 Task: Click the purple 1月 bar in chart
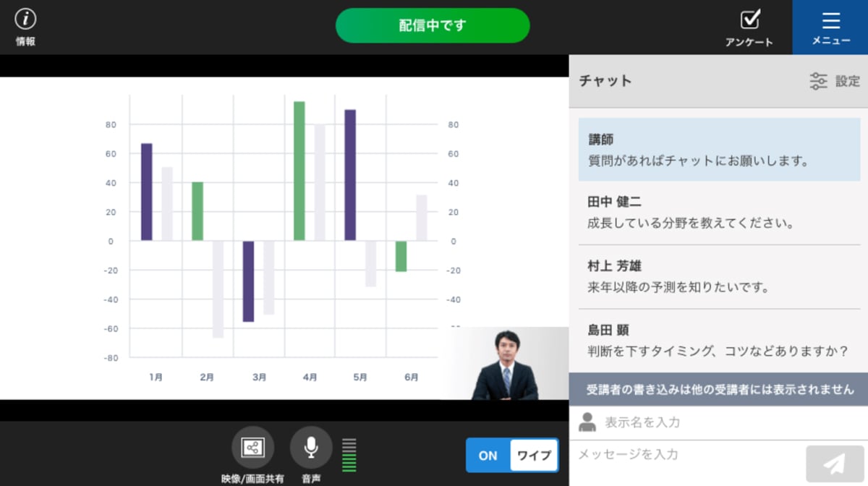click(x=147, y=192)
